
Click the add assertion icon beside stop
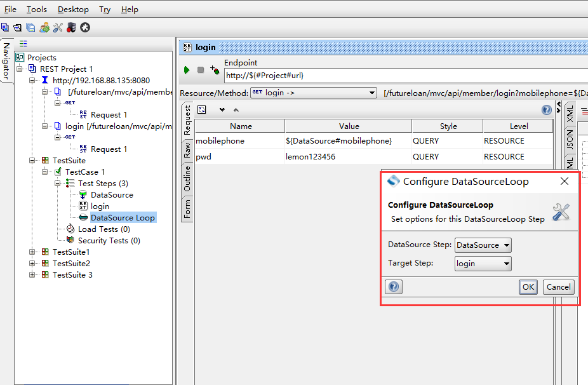(215, 70)
